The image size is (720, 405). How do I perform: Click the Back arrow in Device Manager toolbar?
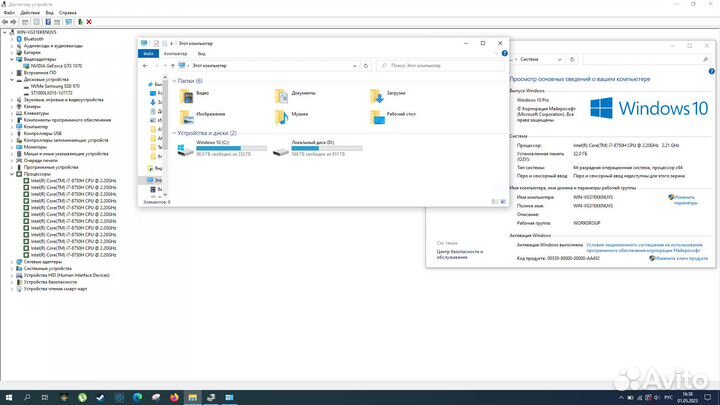[x=5, y=22]
